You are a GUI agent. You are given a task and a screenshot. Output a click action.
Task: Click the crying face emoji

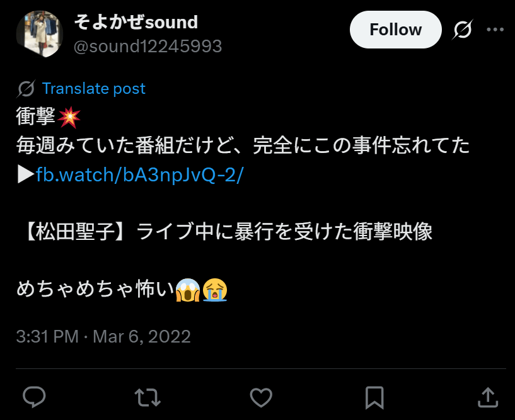click(215, 289)
